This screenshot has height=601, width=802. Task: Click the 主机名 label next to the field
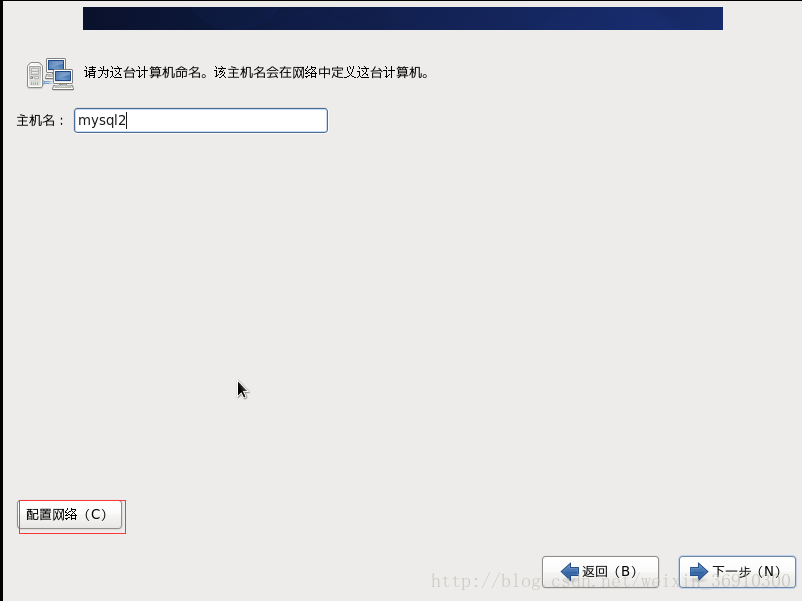(x=38, y=120)
